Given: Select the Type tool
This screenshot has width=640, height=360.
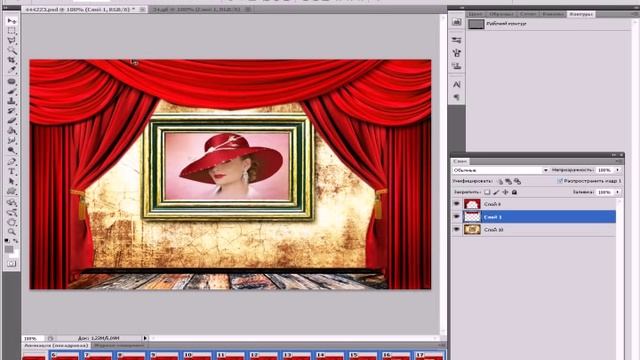Looking at the screenshot, I should tap(12, 171).
